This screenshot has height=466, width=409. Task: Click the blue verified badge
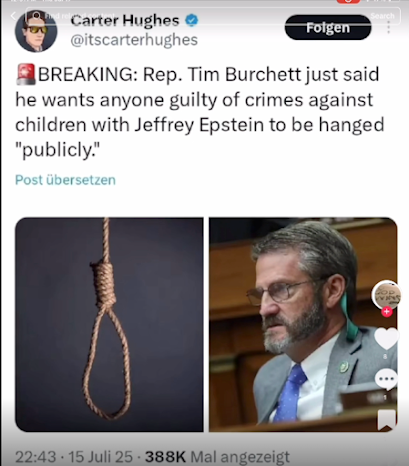pos(192,20)
